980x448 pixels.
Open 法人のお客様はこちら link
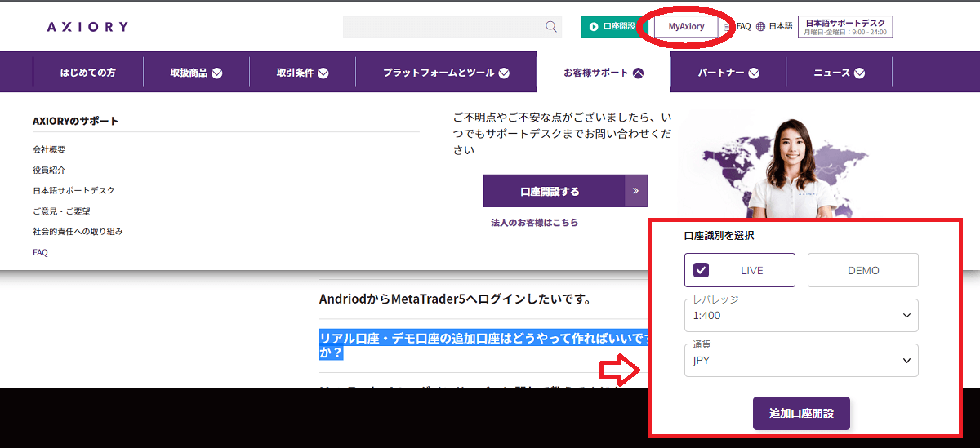click(x=534, y=222)
